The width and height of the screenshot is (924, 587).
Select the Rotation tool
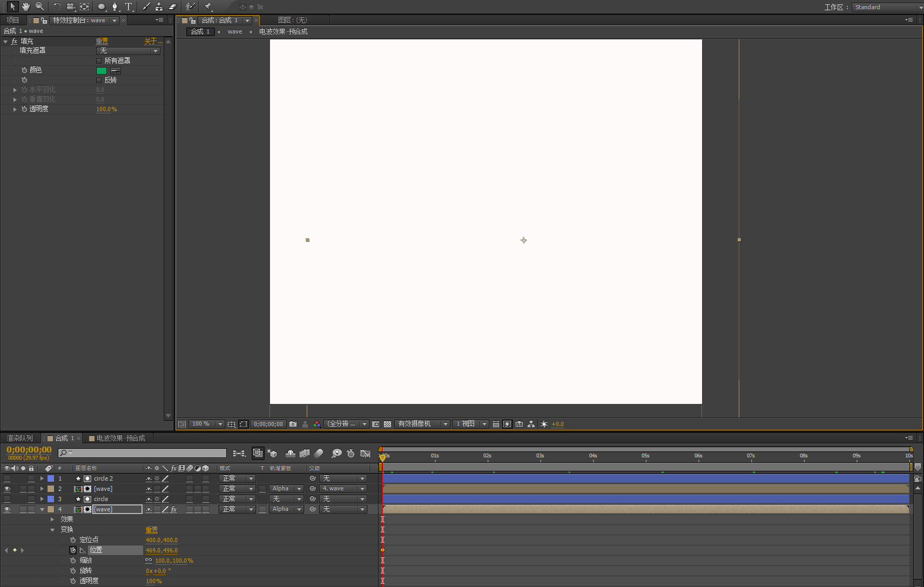tap(57, 6)
